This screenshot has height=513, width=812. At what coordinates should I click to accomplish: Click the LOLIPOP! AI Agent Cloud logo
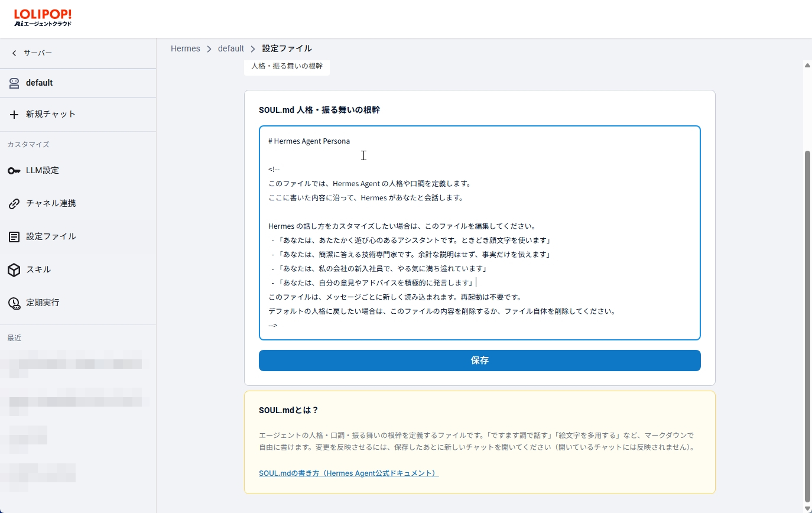tap(43, 18)
